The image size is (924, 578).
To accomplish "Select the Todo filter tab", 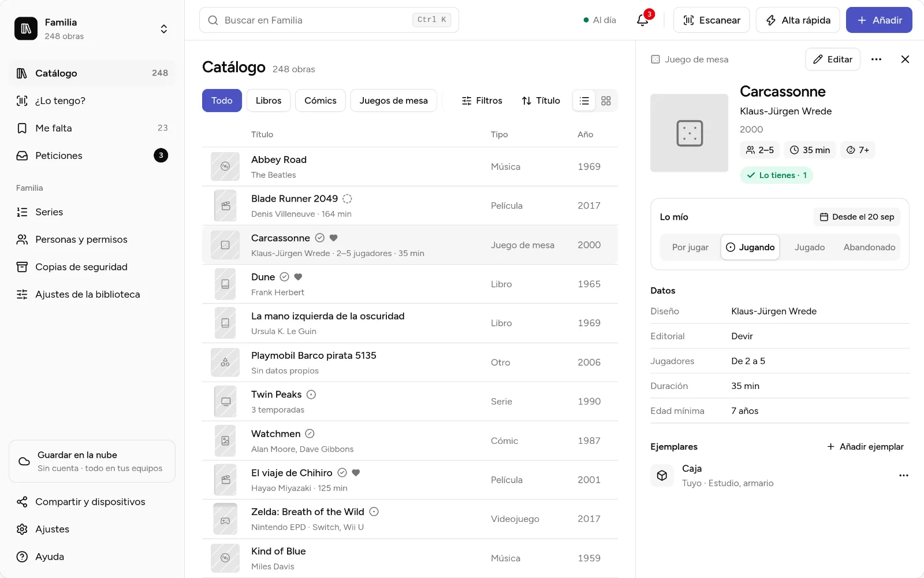I will click(x=222, y=101).
